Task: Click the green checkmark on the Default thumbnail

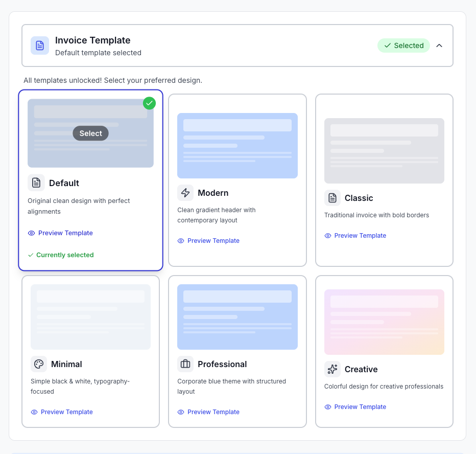Action: click(x=149, y=103)
